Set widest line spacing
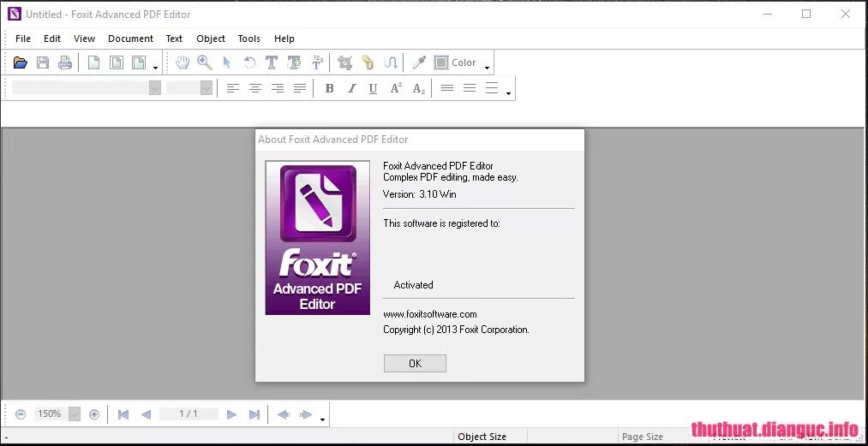This screenshot has width=868, height=446. tap(492, 88)
